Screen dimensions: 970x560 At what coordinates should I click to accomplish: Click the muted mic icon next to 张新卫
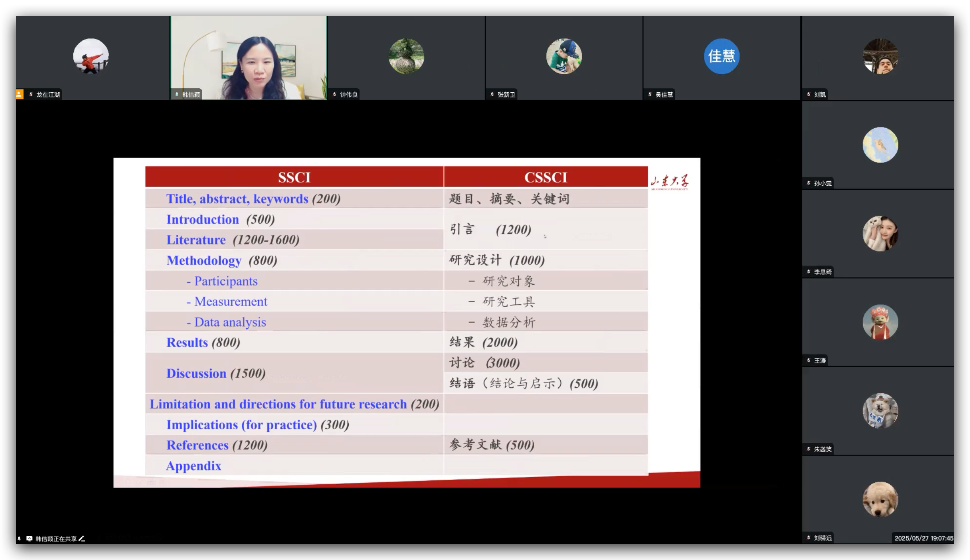492,94
